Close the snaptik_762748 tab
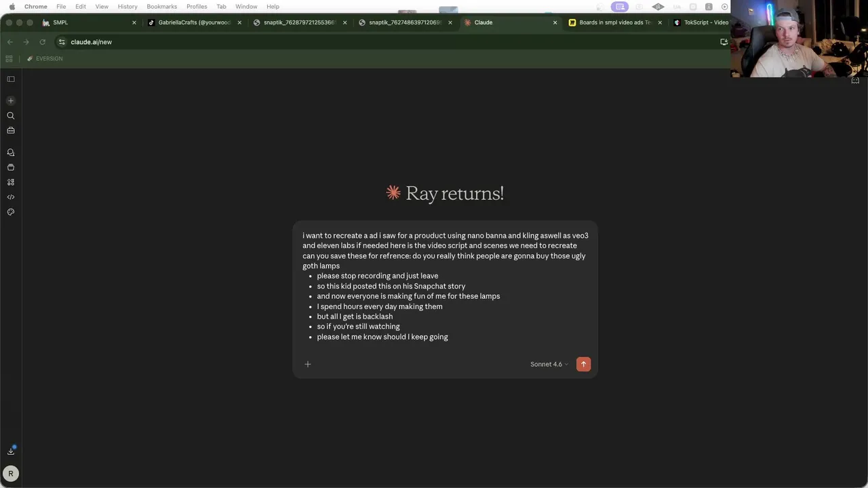Viewport: 868px width, 488px height. (x=450, y=22)
